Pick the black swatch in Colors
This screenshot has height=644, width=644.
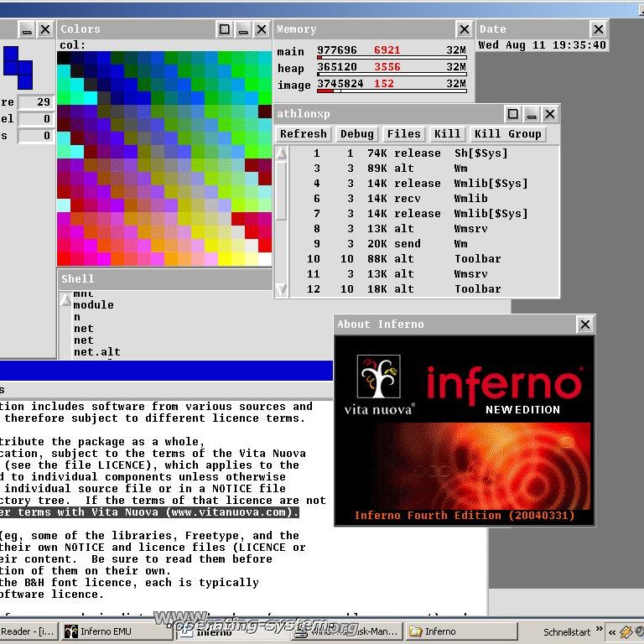click(64, 58)
